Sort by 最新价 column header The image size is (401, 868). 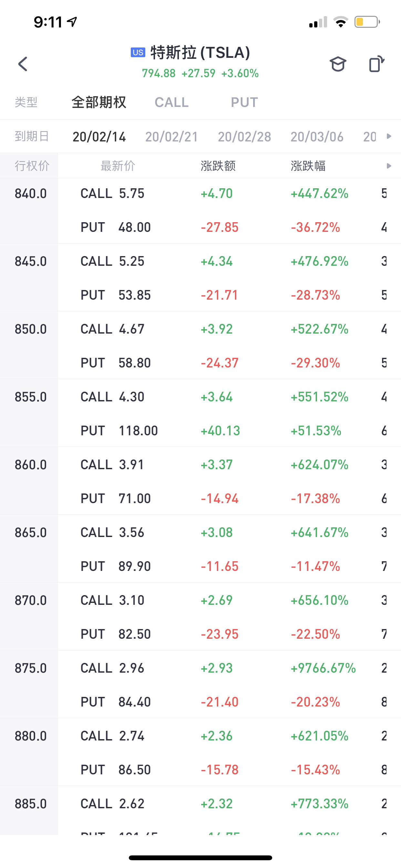tap(118, 166)
